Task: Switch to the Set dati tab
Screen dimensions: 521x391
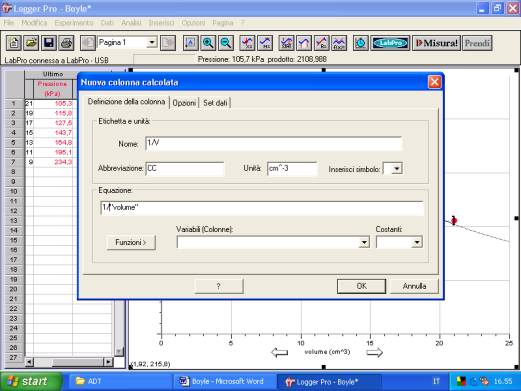Action: [x=215, y=103]
